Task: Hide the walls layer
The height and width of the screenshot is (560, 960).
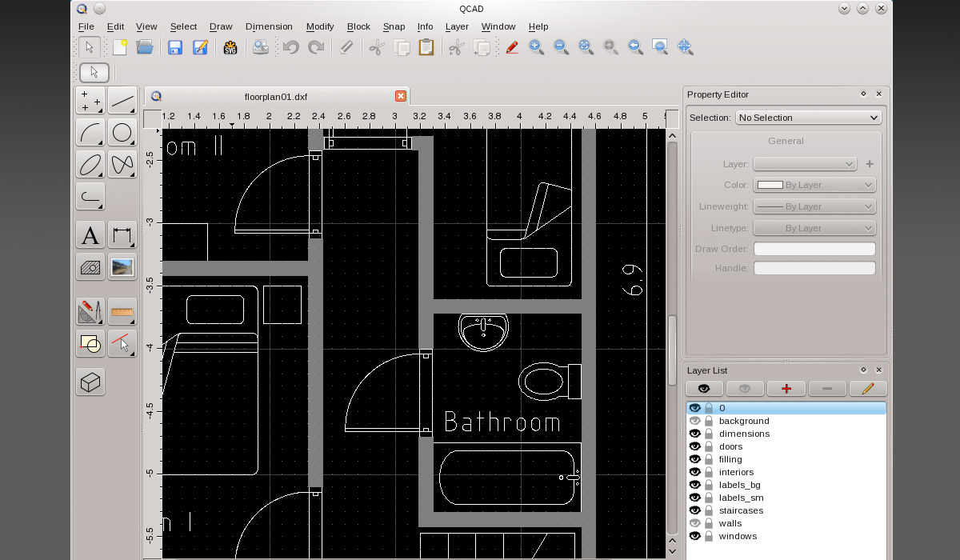Action: pos(694,522)
